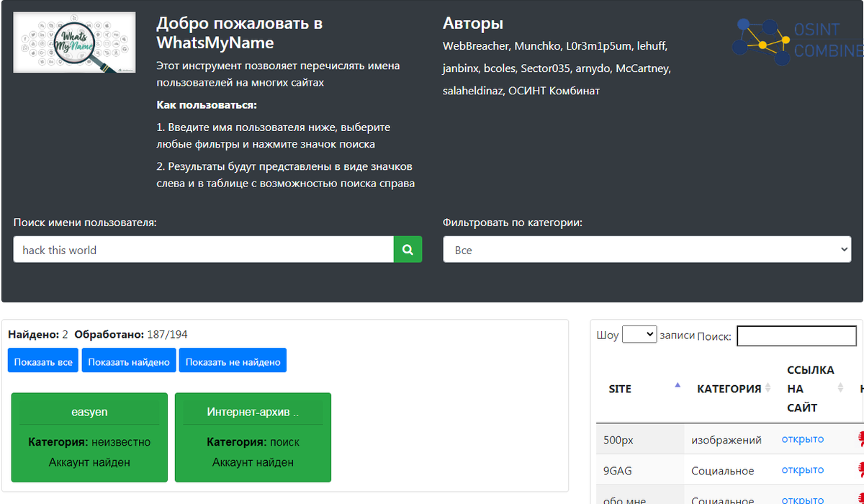Image resolution: width=864 pixels, height=504 pixels.
Task: Click Аккаунт найден text in easyen card
Action: pyautogui.click(x=89, y=462)
